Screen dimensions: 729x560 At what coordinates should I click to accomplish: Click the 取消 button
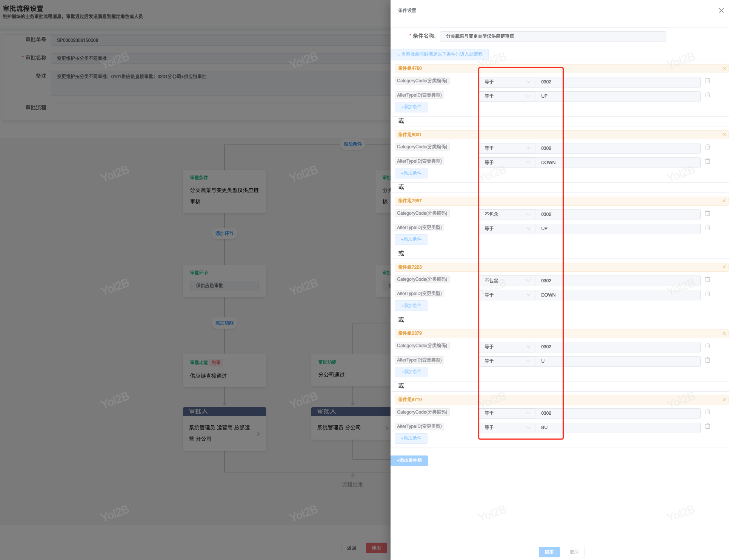pos(574,552)
